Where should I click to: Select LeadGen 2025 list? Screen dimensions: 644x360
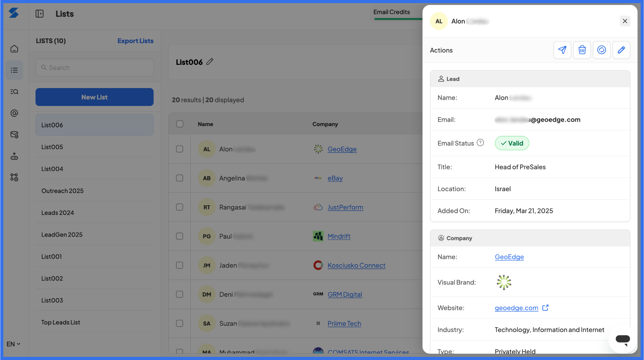click(x=94, y=235)
